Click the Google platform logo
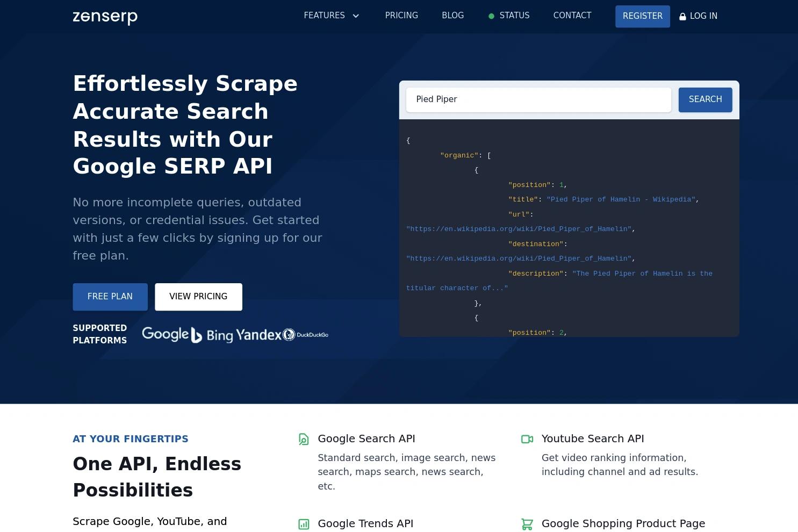Image resolution: width=798 pixels, height=532 pixels. (x=165, y=334)
